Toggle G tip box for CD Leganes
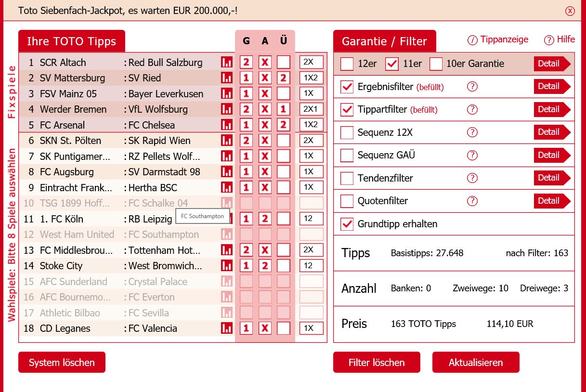This screenshot has height=392, width=586. point(246,328)
